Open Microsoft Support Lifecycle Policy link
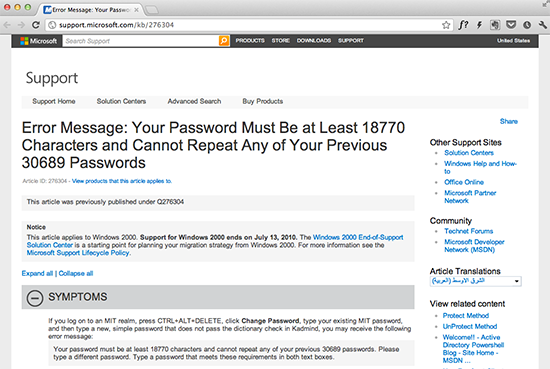 (78, 253)
